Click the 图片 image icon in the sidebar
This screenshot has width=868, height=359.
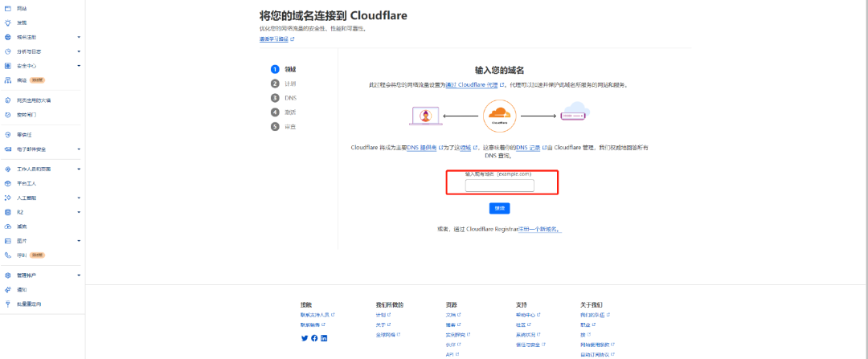(8, 241)
